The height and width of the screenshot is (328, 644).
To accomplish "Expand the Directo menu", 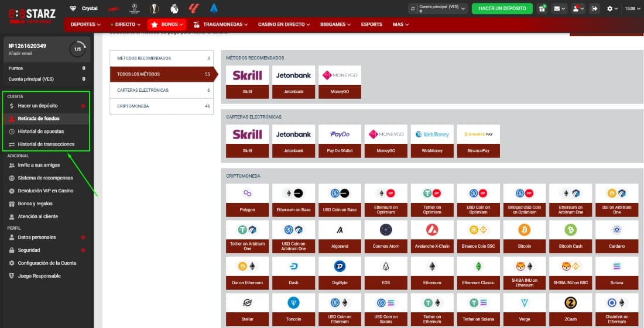I will click(126, 25).
